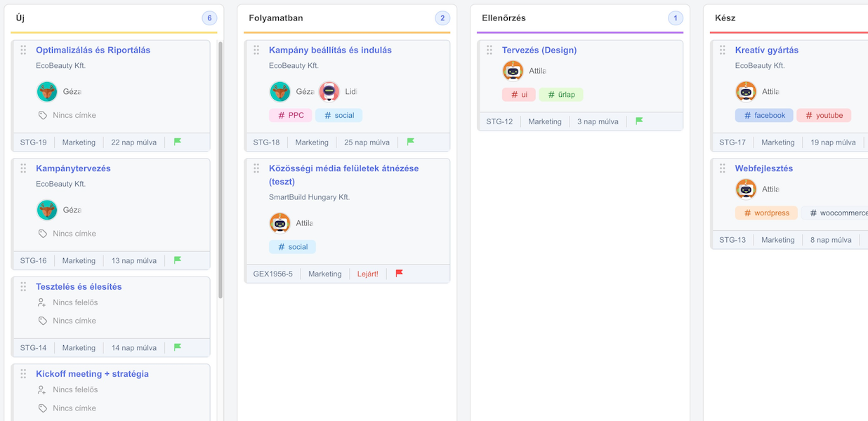Grab the drag handle of Optimalizálás és Riportálás card
The image size is (868, 421).
(23, 50)
